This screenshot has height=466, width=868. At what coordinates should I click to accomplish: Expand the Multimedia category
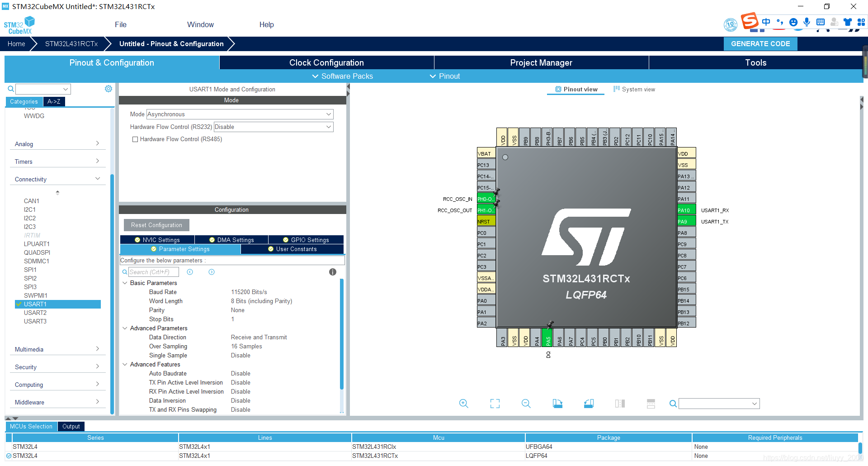click(57, 349)
